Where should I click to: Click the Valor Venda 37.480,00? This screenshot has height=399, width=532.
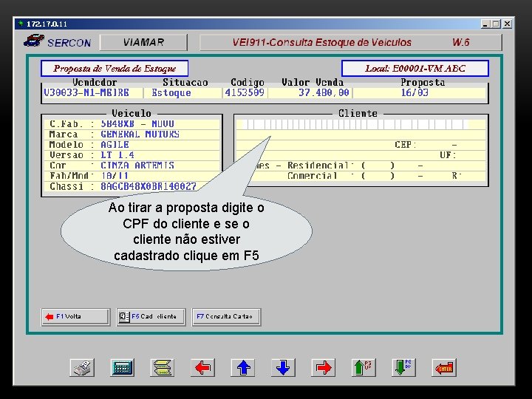(x=324, y=92)
